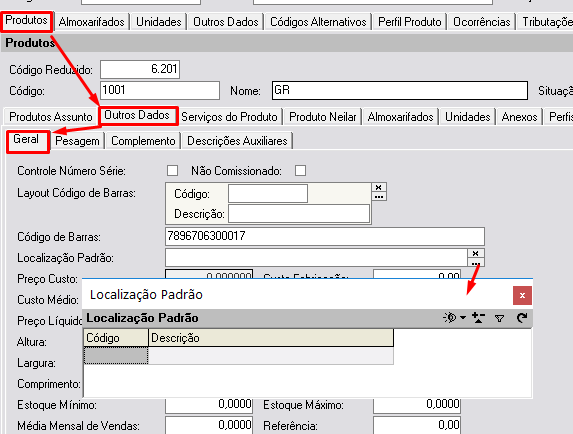
Task: Clear Layout Código de Barras with x icon
Action: pos(379,187)
